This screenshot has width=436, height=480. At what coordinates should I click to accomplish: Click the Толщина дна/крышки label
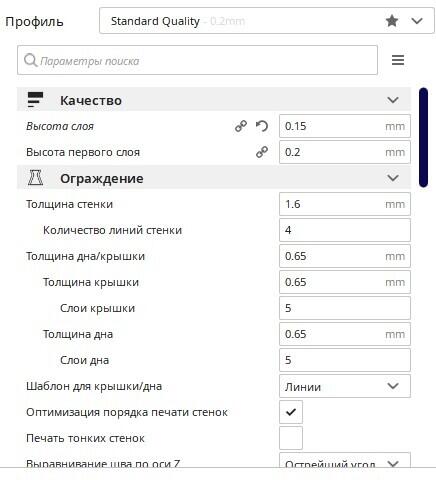(85, 256)
